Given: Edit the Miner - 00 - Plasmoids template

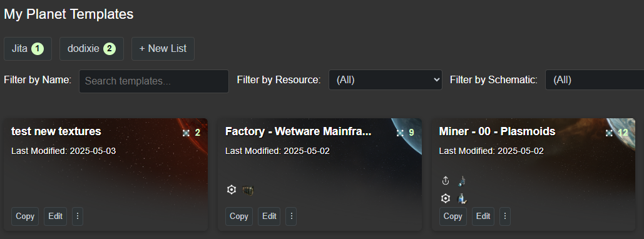Looking at the screenshot, I should [483, 216].
